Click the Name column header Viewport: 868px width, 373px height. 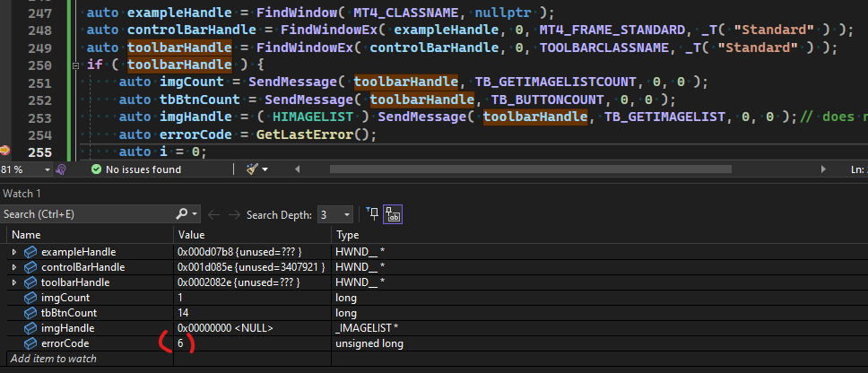point(90,235)
